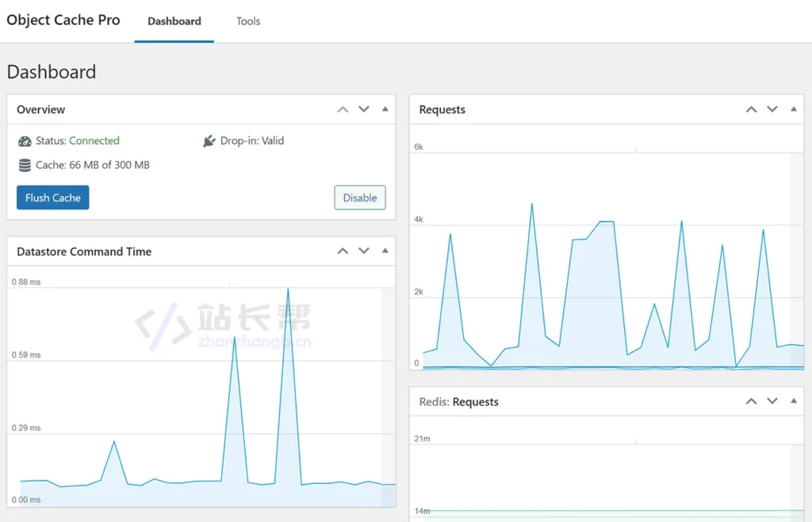
Task: Move the Overview panel down
Action: click(364, 109)
